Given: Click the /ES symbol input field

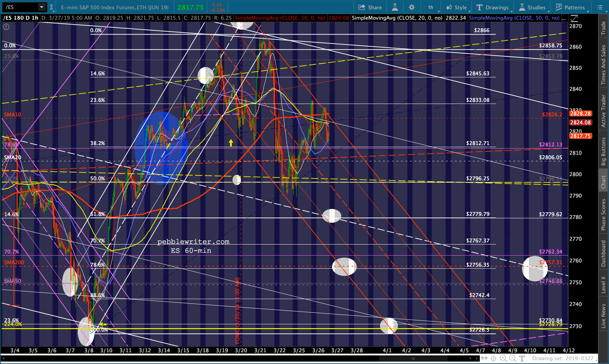Looking at the screenshot, I should 20,7.
